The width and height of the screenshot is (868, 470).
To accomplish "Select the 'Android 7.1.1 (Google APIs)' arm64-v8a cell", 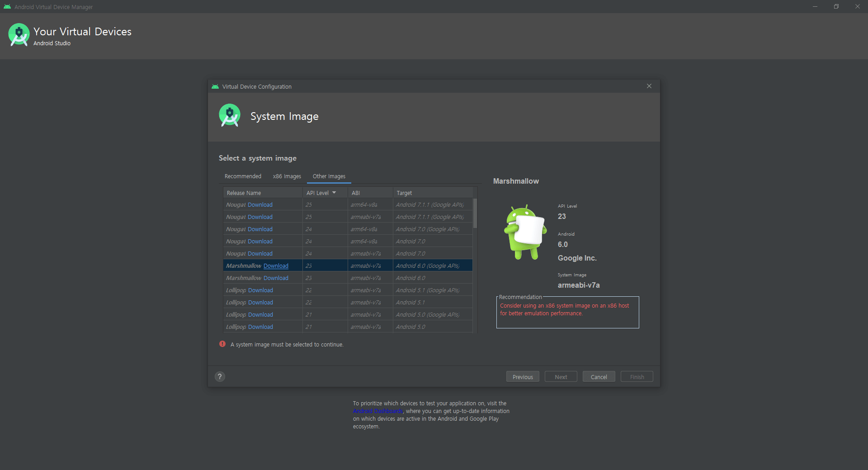I will [x=433, y=205].
